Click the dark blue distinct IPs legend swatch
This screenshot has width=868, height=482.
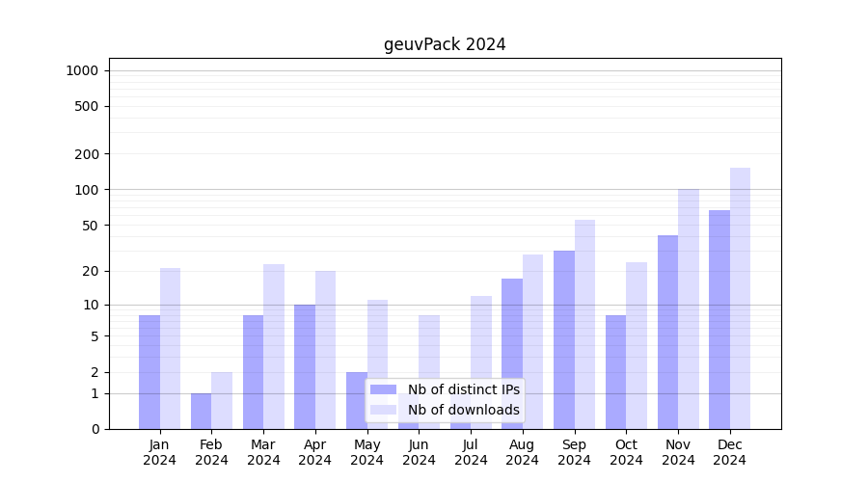(383, 389)
